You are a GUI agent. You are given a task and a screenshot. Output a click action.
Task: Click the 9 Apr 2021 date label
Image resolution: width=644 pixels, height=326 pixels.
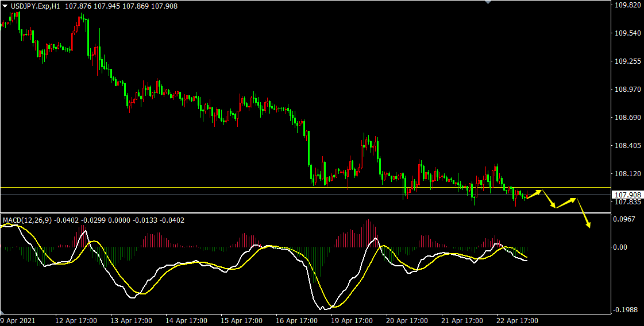[x=18, y=321]
